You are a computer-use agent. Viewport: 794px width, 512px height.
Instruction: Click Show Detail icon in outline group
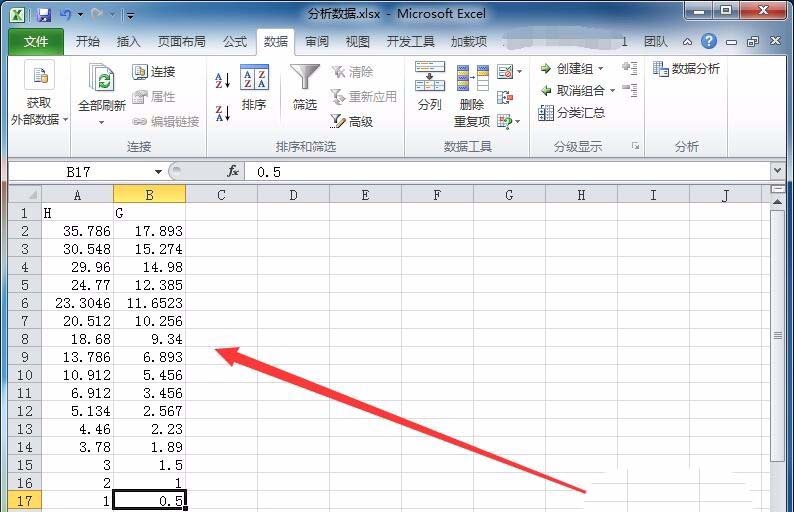[630, 68]
